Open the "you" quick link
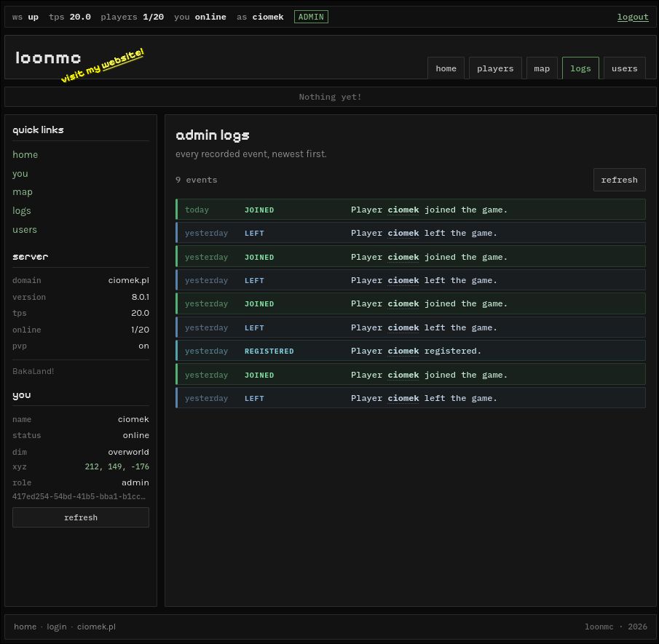The width and height of the screenshot is (659, 644). [x=20, y=173]
